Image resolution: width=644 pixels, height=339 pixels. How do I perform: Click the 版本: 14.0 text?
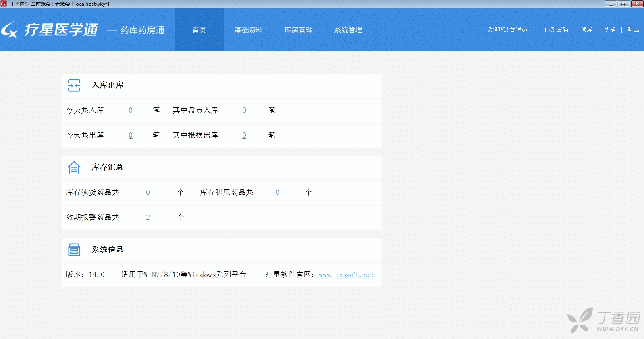coord(85,275)
